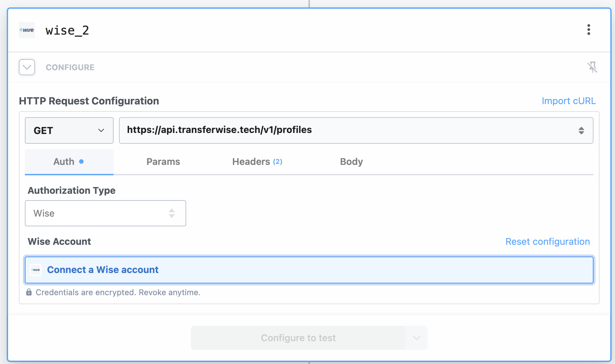Click Connect a Wise account button
This screenshot has height=364, width=615.
coord(309,270)
